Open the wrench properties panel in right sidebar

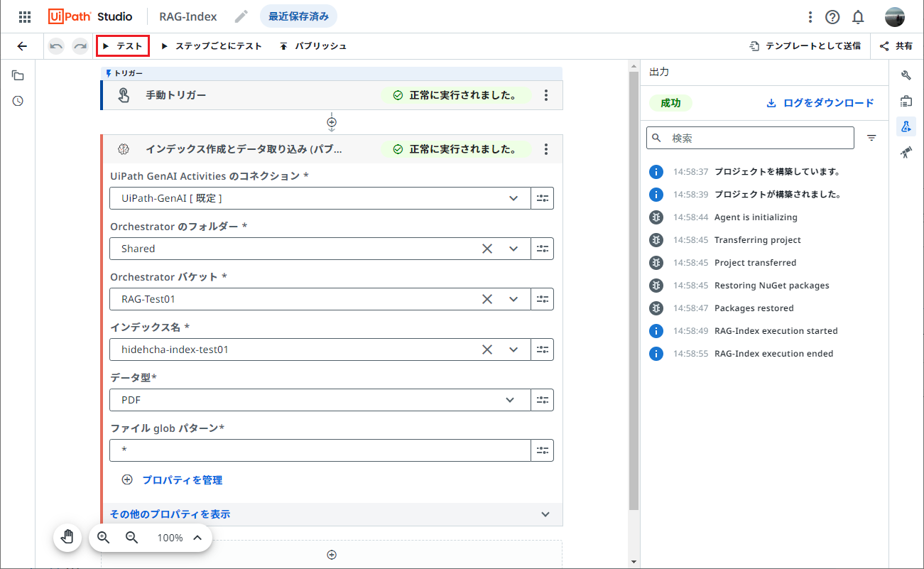point(906,75)
